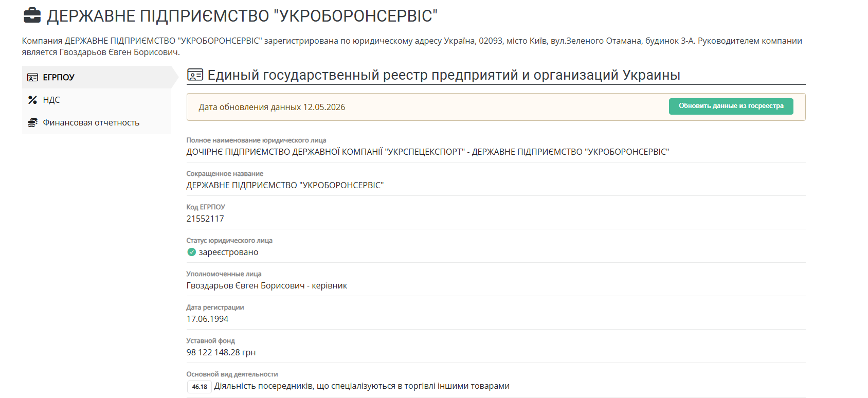Click the green checkmark status icon
Screen dimensions: 868x398
click(x=191, y=252)
